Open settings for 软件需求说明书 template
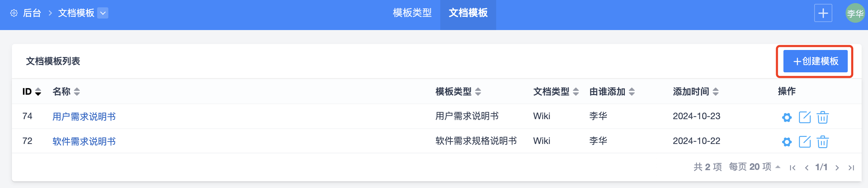Viewport: 868px width, 188px height. coord(787,142)
